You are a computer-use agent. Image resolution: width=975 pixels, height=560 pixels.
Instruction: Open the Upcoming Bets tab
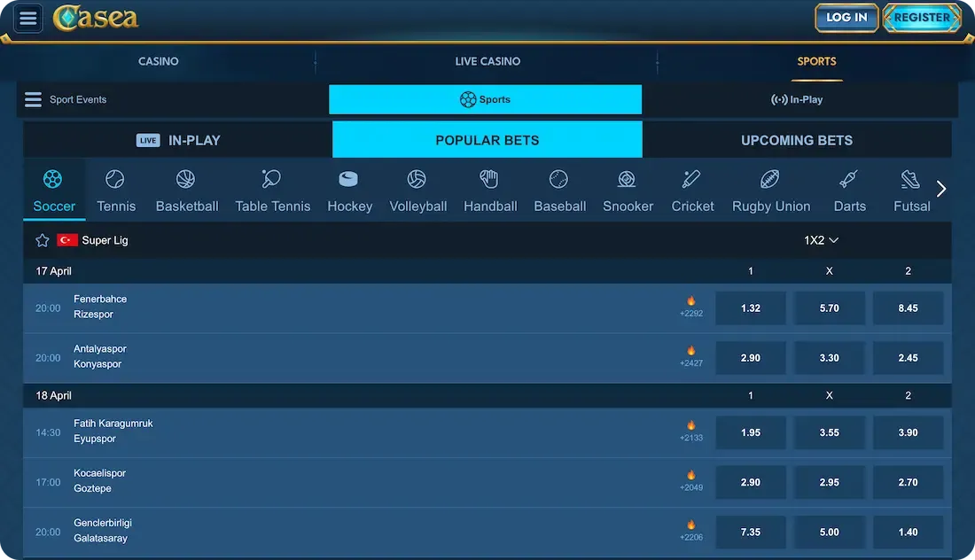[797, 140]
